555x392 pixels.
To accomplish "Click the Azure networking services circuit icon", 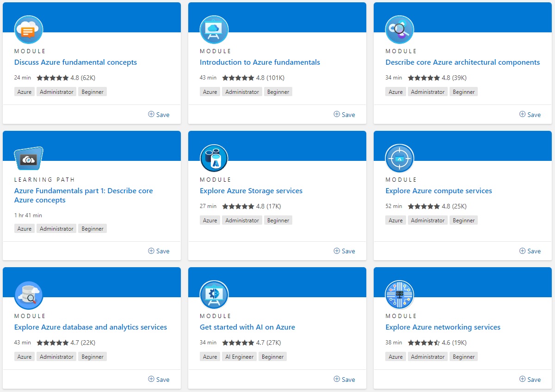I will tap(400, 295).
